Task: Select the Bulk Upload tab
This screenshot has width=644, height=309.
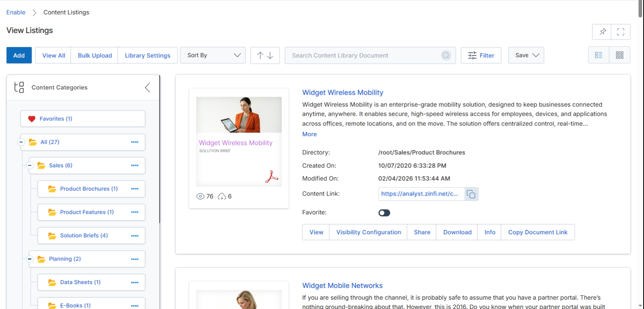Action: (x=95, y=55)
